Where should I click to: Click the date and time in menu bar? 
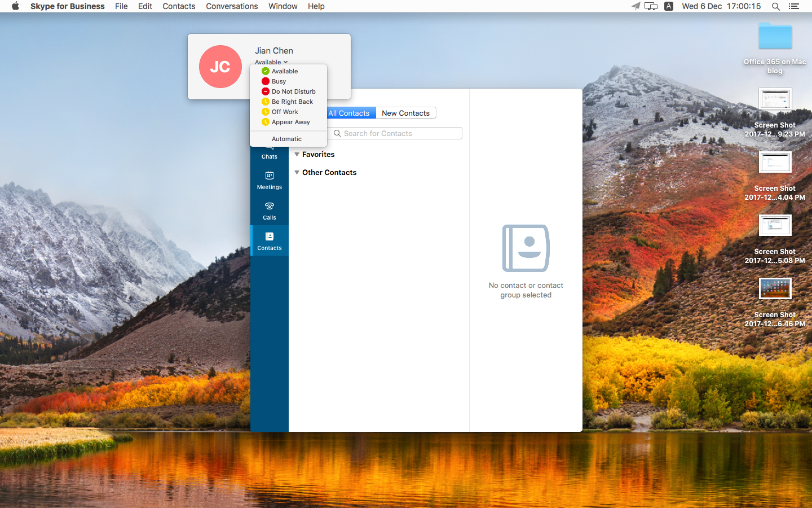tap(721, 6)
